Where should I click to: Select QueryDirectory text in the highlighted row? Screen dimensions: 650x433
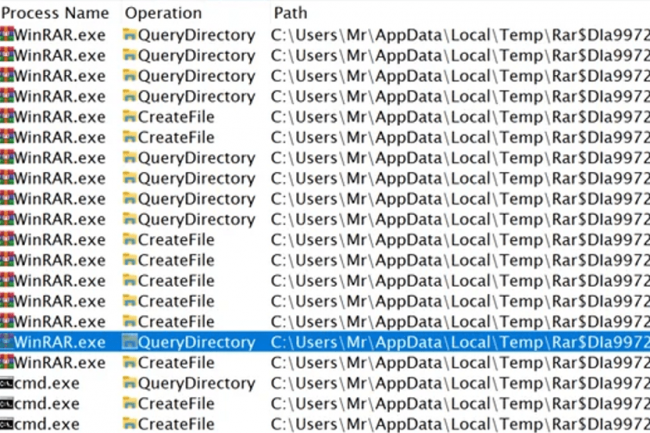(x=196, y=342)
